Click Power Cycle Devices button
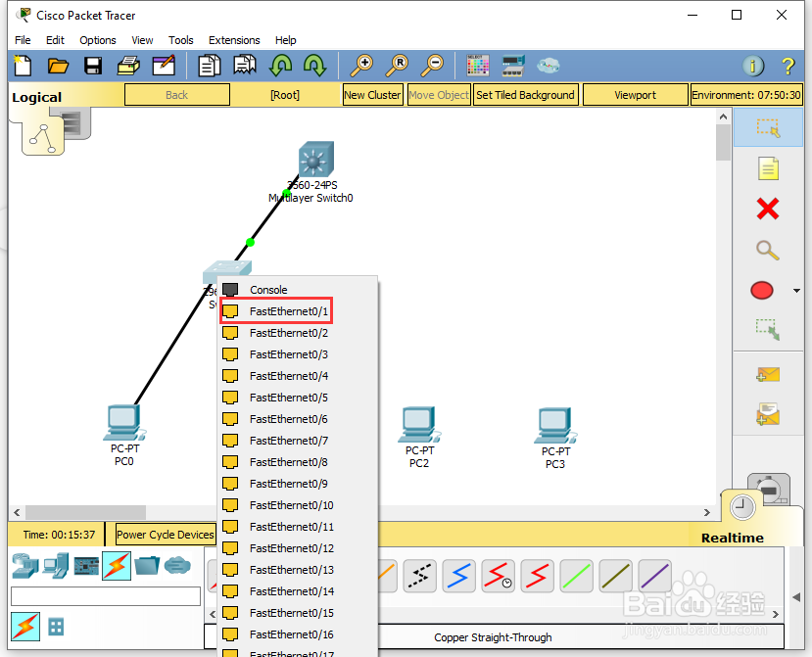Screen dimensions: 812x657 166,535
